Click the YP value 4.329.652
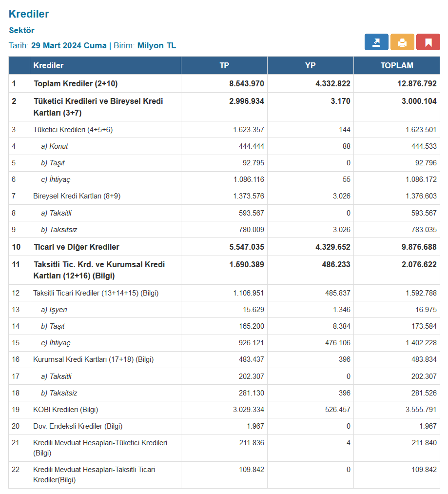The height and width of the screenshot is (494, 448). point(333,247)
